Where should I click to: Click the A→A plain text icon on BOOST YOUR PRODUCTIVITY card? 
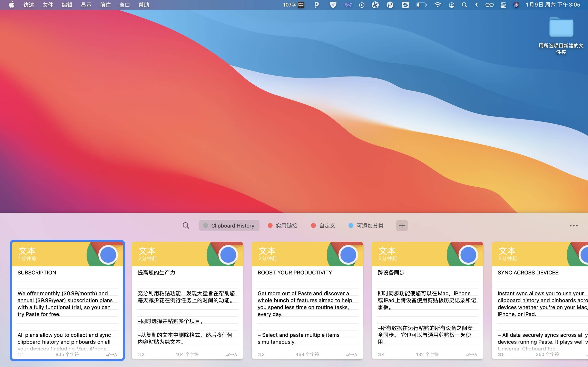[352, 354]
